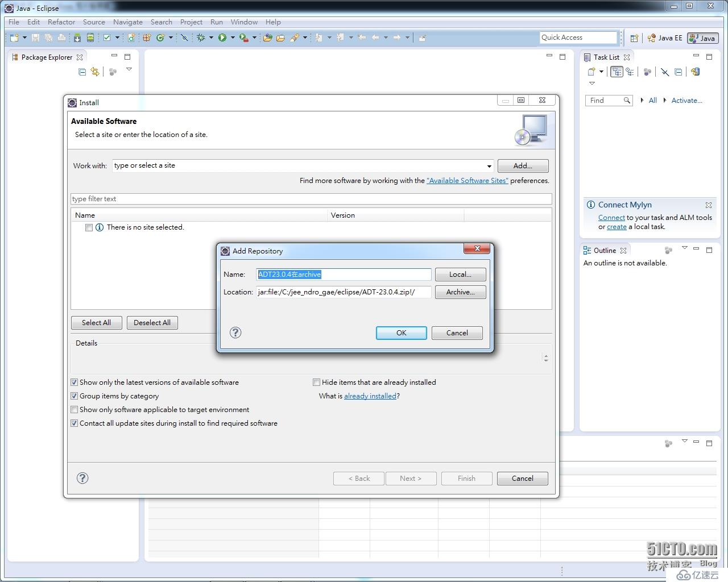The image size is (728, 582).
Task: Open Available Software Sites link
Action: pos(468,181)
